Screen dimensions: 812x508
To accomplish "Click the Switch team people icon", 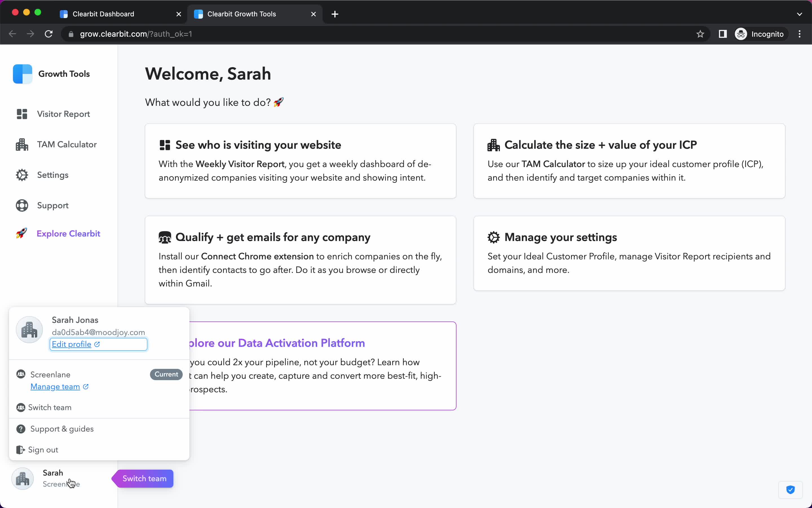I will click(x=21, y=407).
